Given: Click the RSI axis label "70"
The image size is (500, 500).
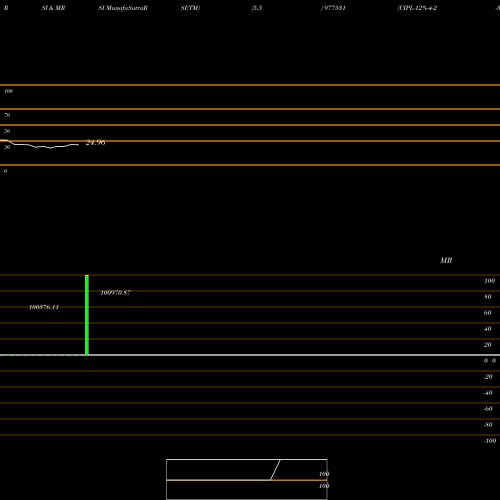Looking at the screenshot, I should point(7,115).
